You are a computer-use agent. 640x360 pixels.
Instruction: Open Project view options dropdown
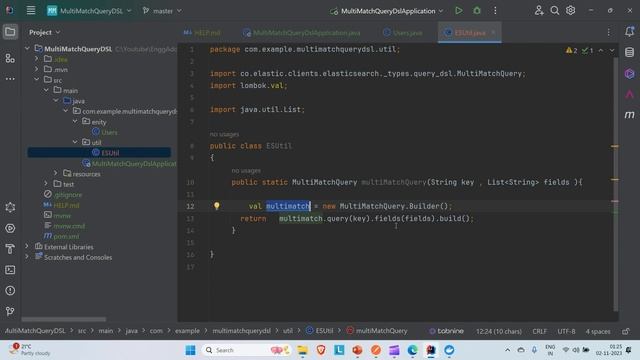coord(44,32)
